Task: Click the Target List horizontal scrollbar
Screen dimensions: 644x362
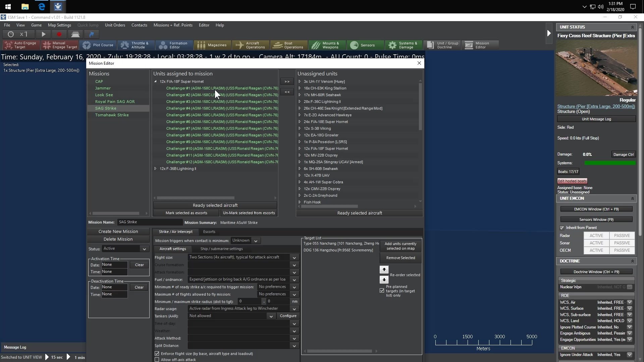Action: pyautogui.click(x=339, y=351)
